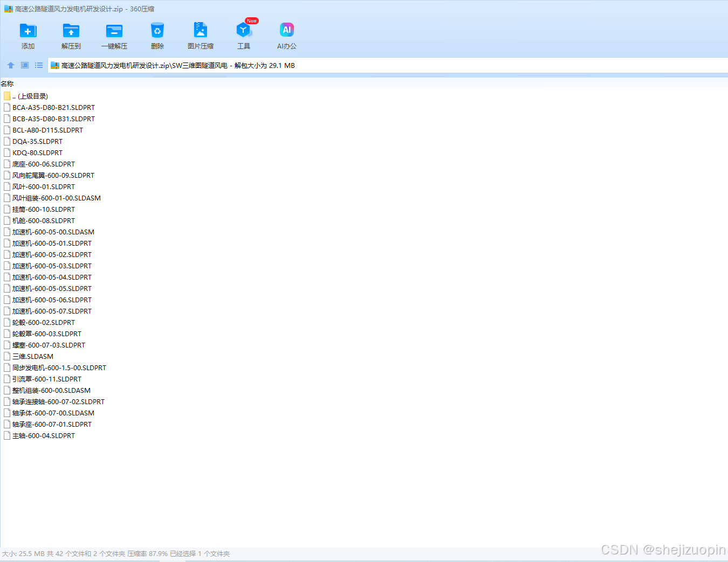This screenshot has width=728, height=562.
Task: Select file BCL-A80-D115.SLDPRT
Action: tap(44, 130)
